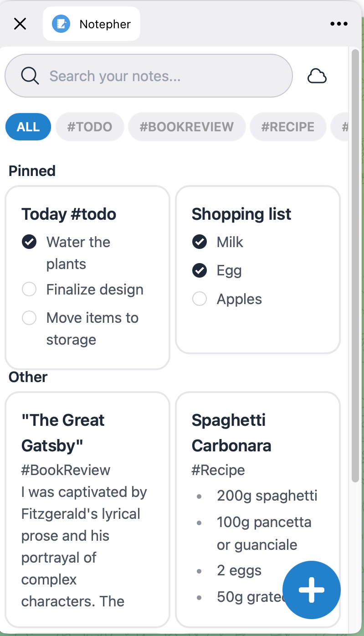This screenshot has width=364, height=636.
Task: Filter notes by #BOOKREVIEW tag
Action: coord(187,127)
